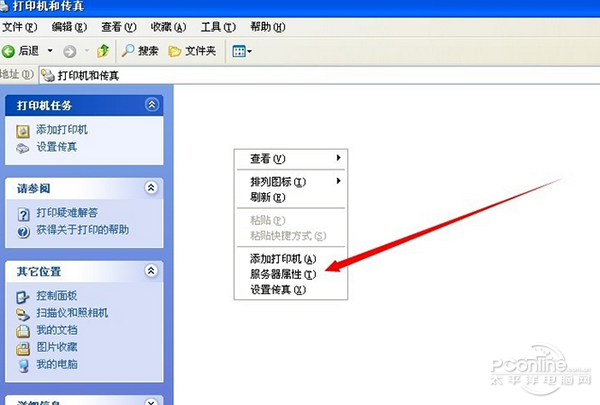Open the 我的电脑 link
This screenshot has height=405, width=600.
tap(57, 364)
